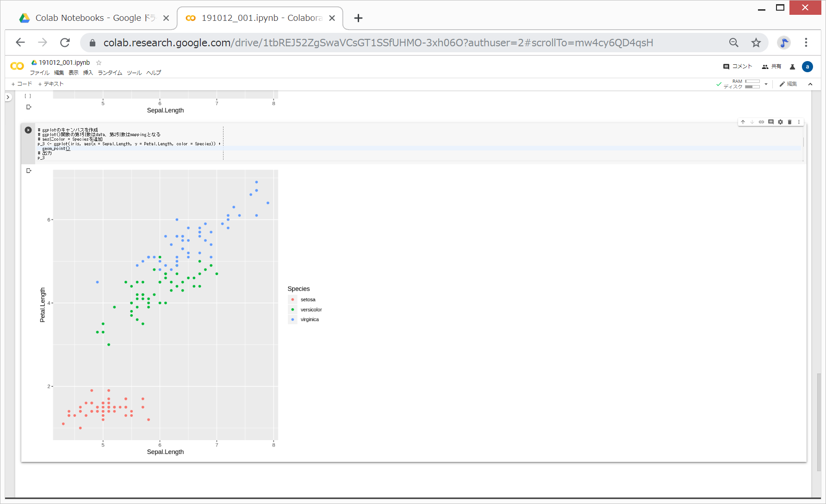Move the cell up with arrow icon
Screen dimensions: 826x504
click(743, 122)
